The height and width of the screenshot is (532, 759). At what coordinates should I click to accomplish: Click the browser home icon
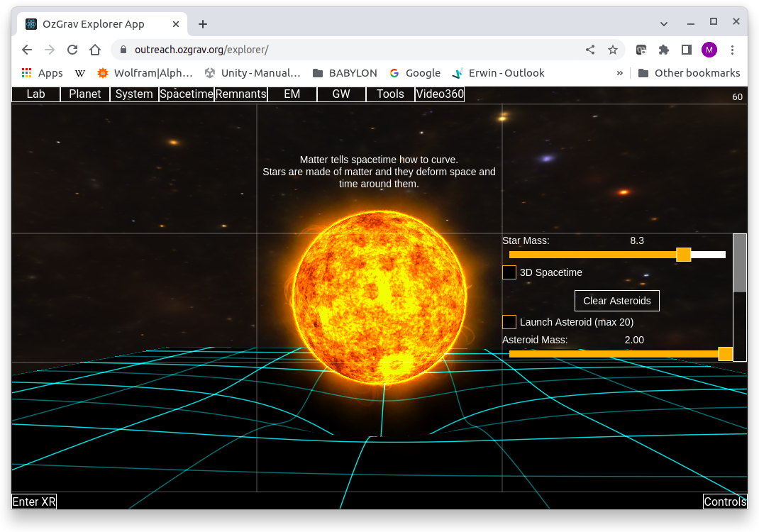pyautogui.click(x=95, y=50)
